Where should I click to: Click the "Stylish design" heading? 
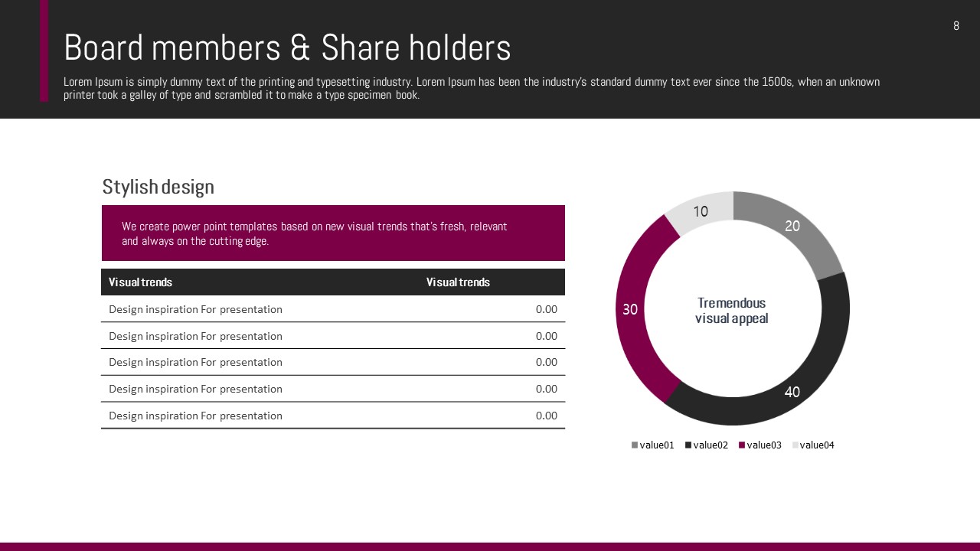click(x=158, y=187)
